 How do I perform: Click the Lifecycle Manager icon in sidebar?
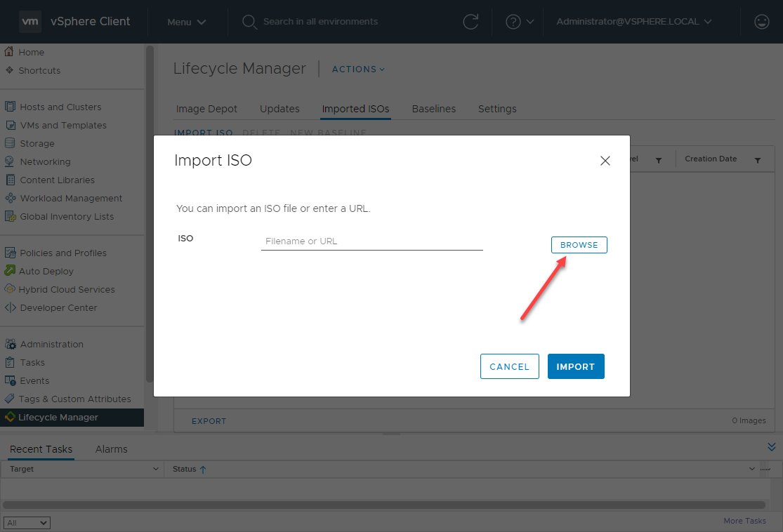[10, 417]
